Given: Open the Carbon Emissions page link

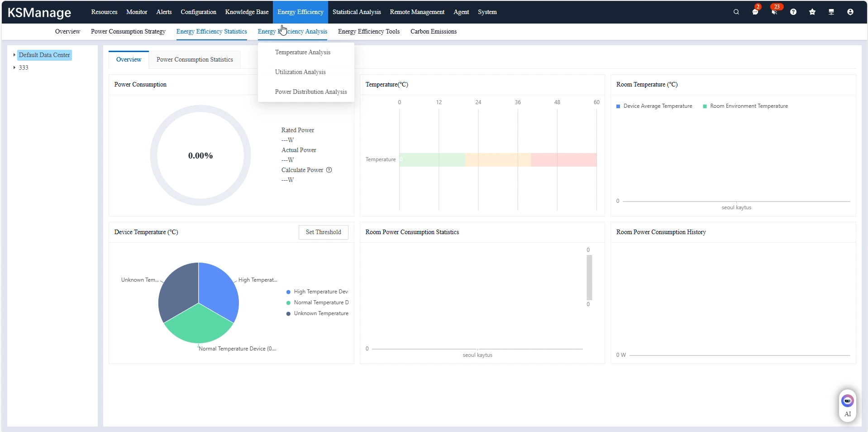Looking at the screenshot, I should click(433, 32).
